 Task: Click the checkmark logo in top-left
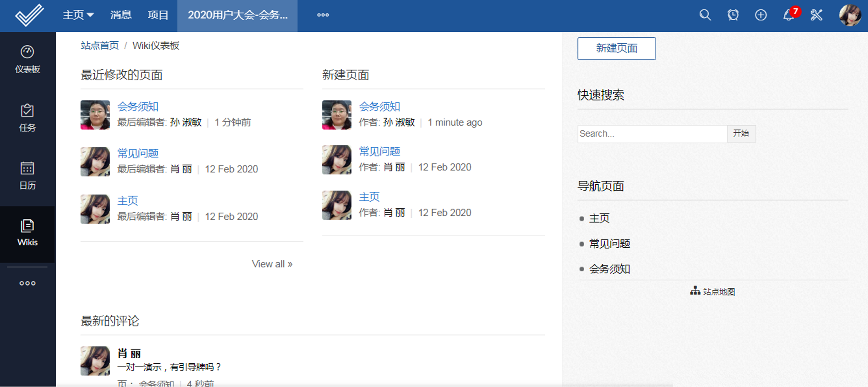tap(29, 15)
